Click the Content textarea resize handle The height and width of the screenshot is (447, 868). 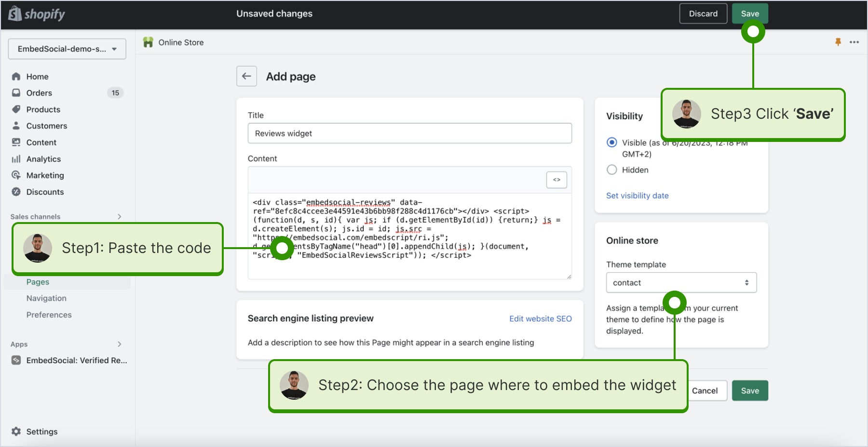569,277
